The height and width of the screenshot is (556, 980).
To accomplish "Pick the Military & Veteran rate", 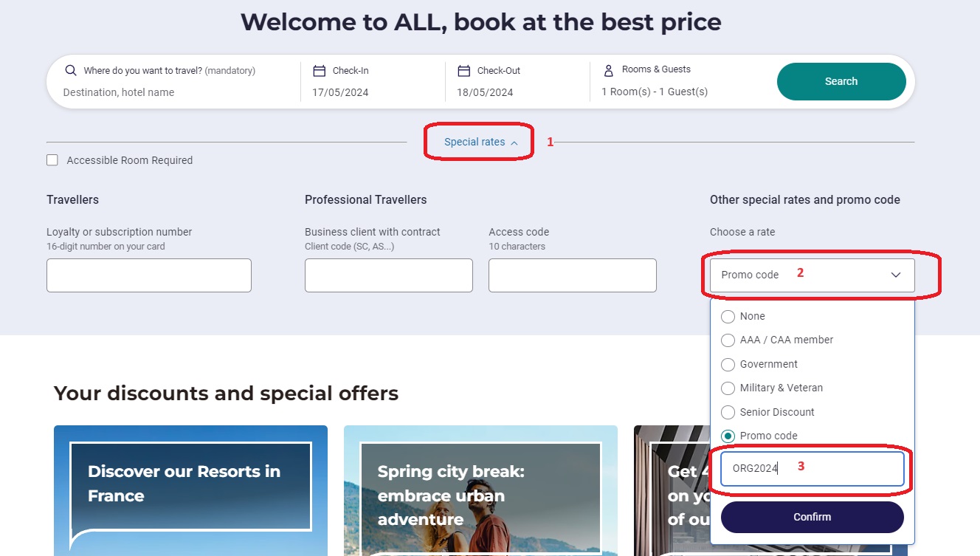I will pos(728,388).
